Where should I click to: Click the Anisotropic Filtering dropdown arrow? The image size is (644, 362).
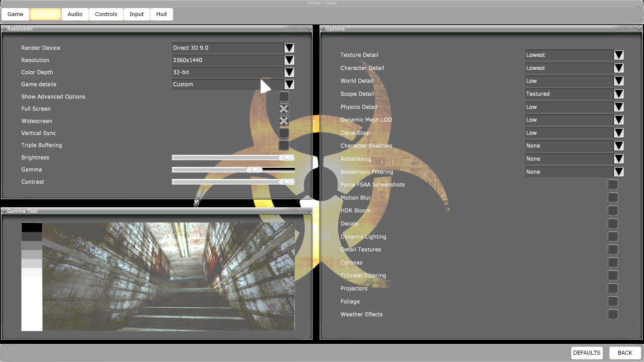619,172
